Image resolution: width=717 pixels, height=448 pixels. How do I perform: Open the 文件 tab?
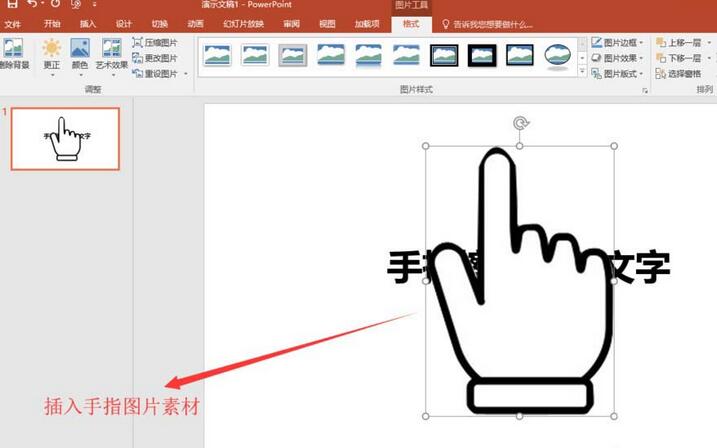click(x=12, y=24)
